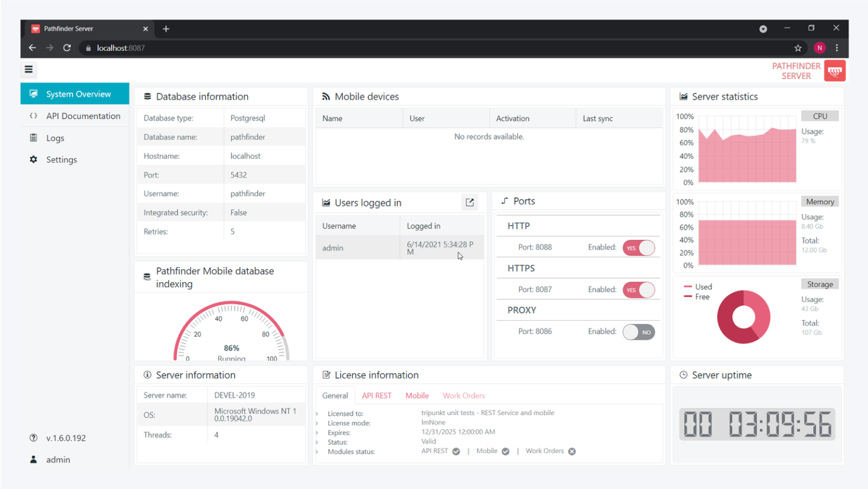Open Logs in the sidebar
Screen dimensions: 868x489
[x=75, y=138]
